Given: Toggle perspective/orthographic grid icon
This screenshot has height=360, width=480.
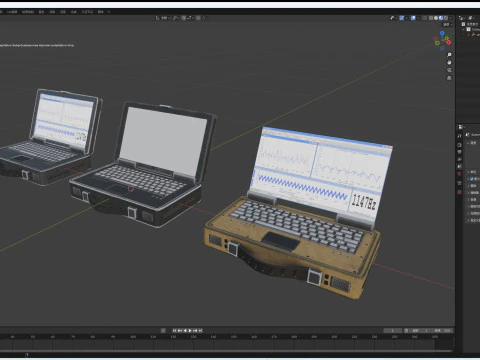Looking at the screenshot, I should [449, 78].
